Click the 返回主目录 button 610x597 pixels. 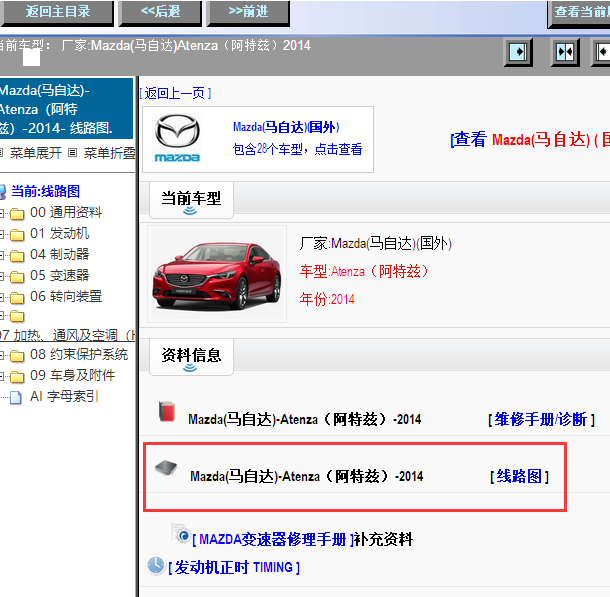point(57,12)
